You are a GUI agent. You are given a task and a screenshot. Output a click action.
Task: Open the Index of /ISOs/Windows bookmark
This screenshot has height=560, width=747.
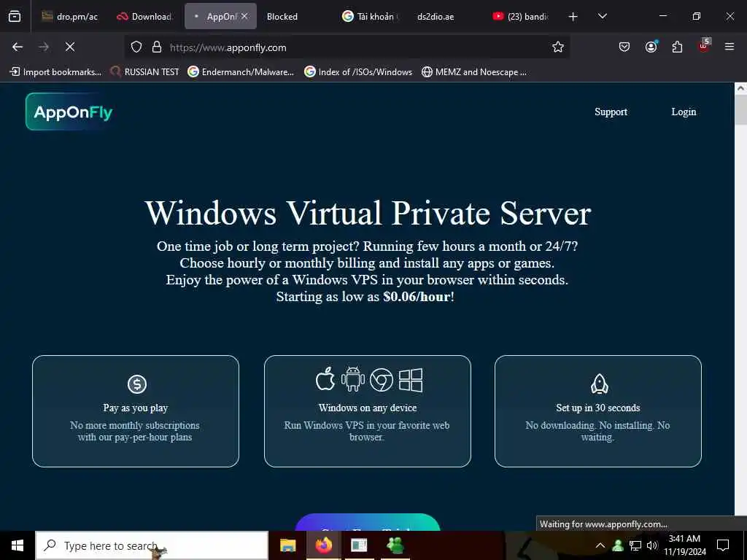click(x=358, y=72)
